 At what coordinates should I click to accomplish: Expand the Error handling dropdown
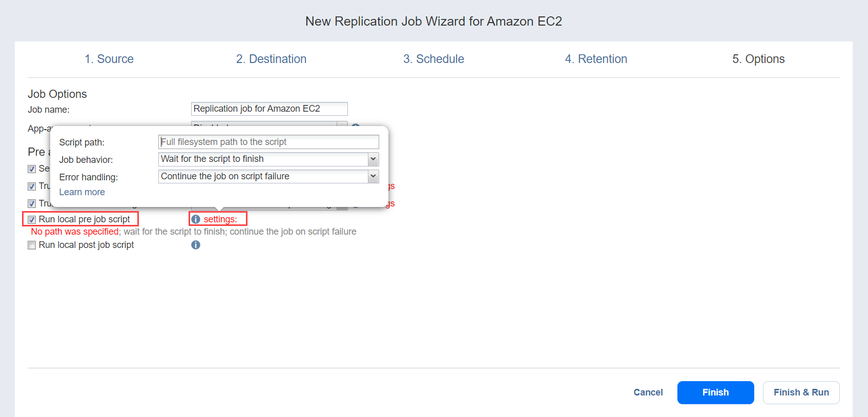pos(268,177)
